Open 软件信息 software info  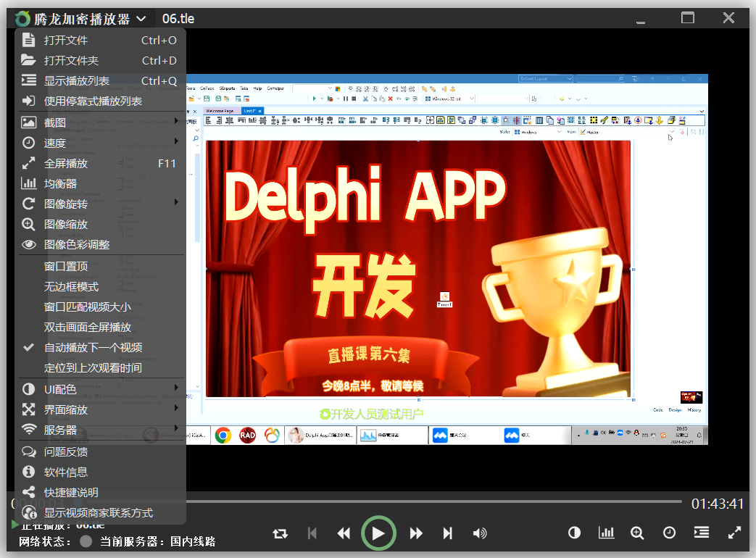(x=100, y=472)
